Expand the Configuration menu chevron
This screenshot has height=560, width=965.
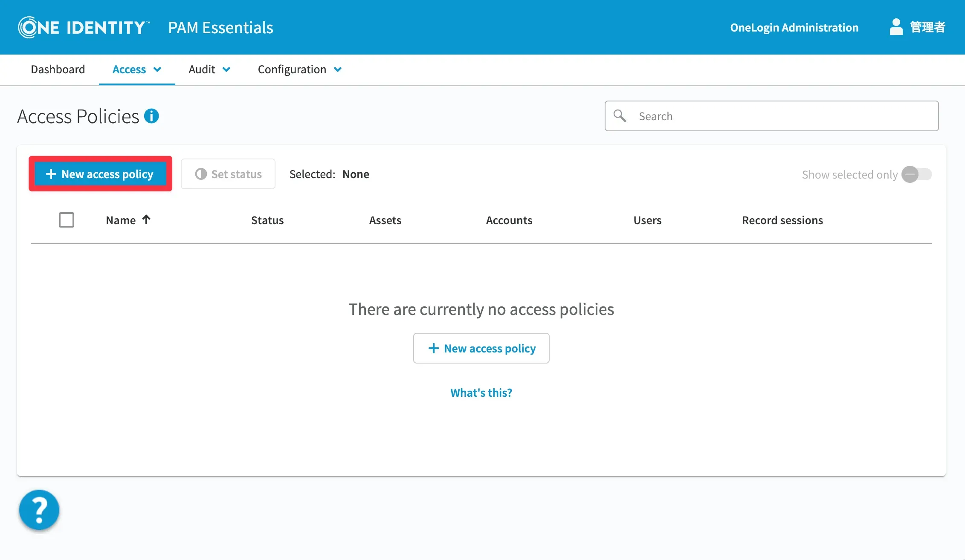click(338, 69)
